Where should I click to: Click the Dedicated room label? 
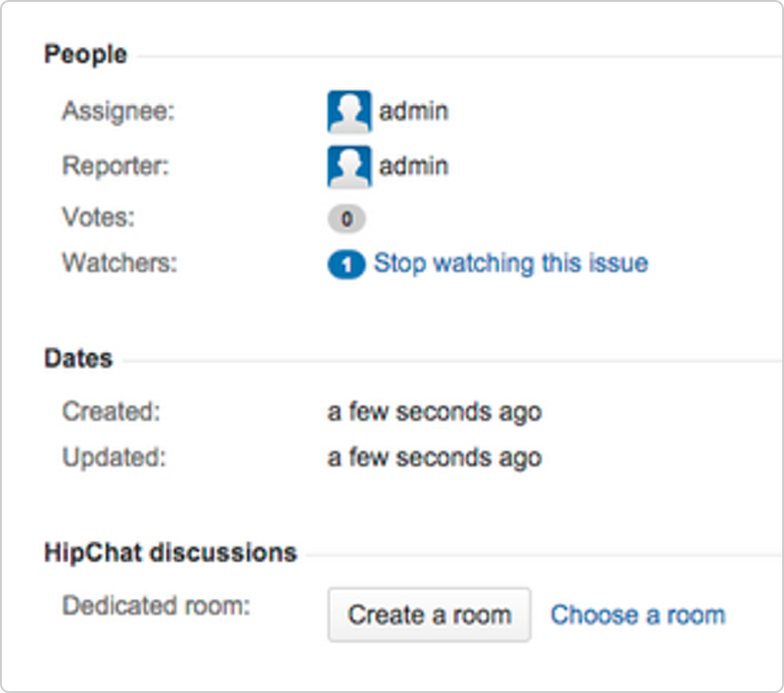click(156, 605)
